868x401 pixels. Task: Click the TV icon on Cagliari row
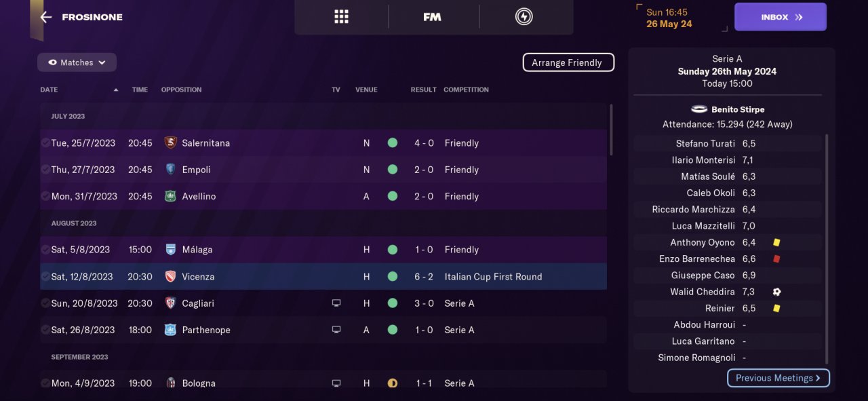point(336,303)
